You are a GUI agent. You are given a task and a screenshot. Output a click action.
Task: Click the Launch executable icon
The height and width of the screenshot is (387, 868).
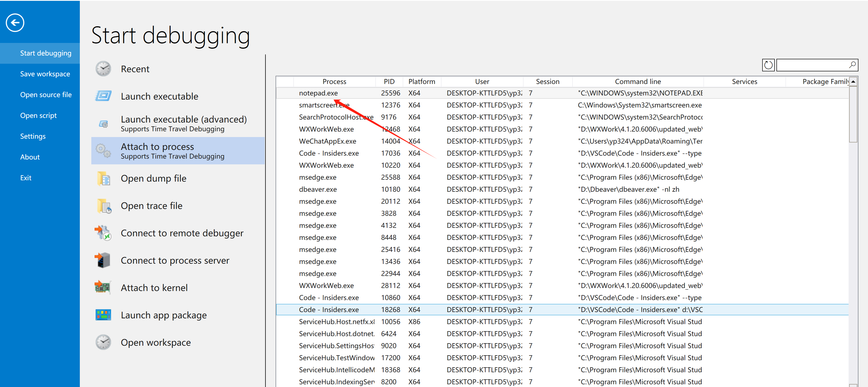pos(103,96)
